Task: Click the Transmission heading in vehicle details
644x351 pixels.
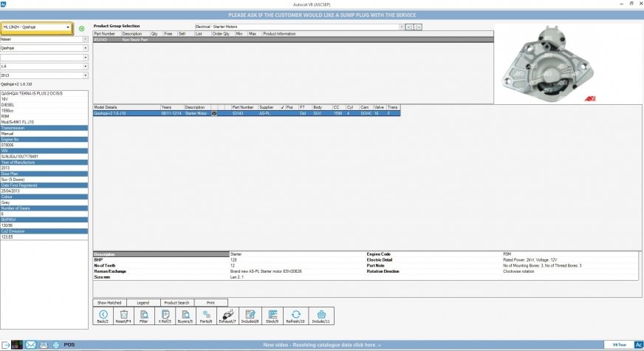Action: [x=44, y=129]
